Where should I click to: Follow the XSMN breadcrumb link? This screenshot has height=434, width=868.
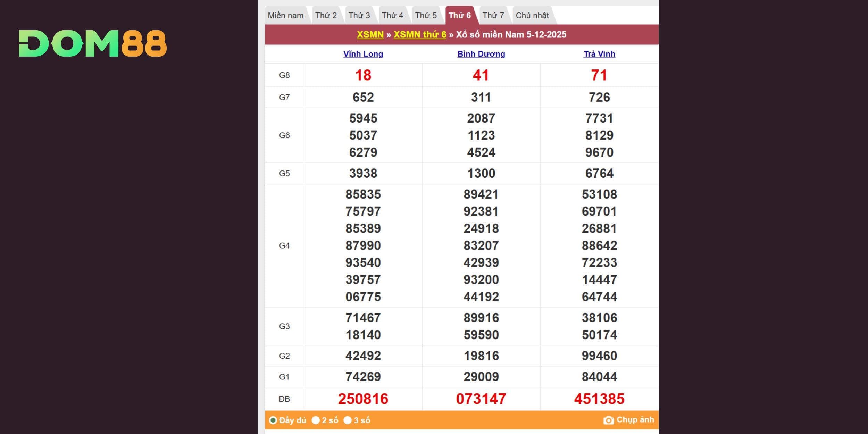tap(370, 35)
